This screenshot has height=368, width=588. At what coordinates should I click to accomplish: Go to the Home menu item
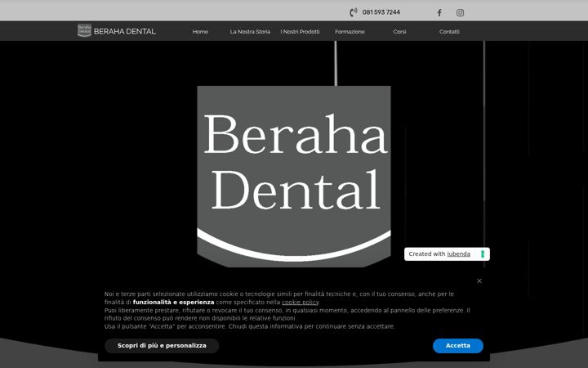point(200,32)
